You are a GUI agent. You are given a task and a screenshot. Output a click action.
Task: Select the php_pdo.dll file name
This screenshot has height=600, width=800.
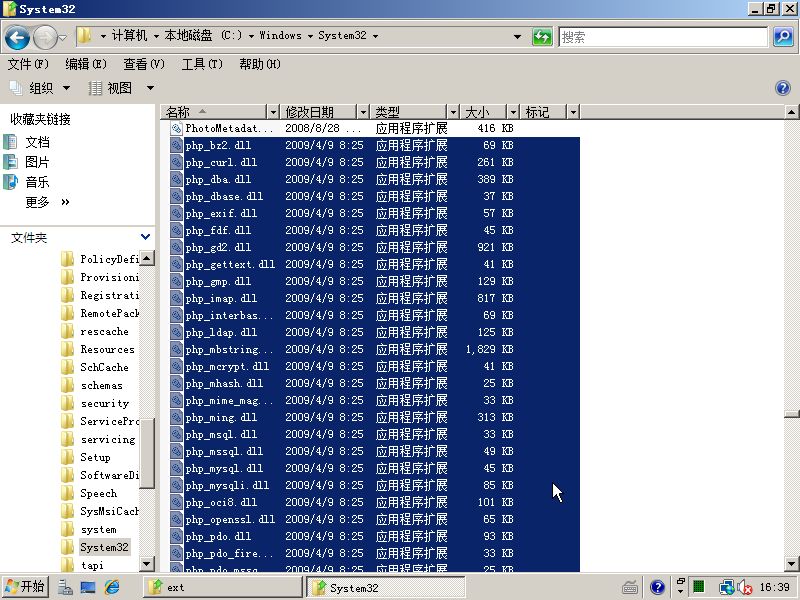coord(218,536)
